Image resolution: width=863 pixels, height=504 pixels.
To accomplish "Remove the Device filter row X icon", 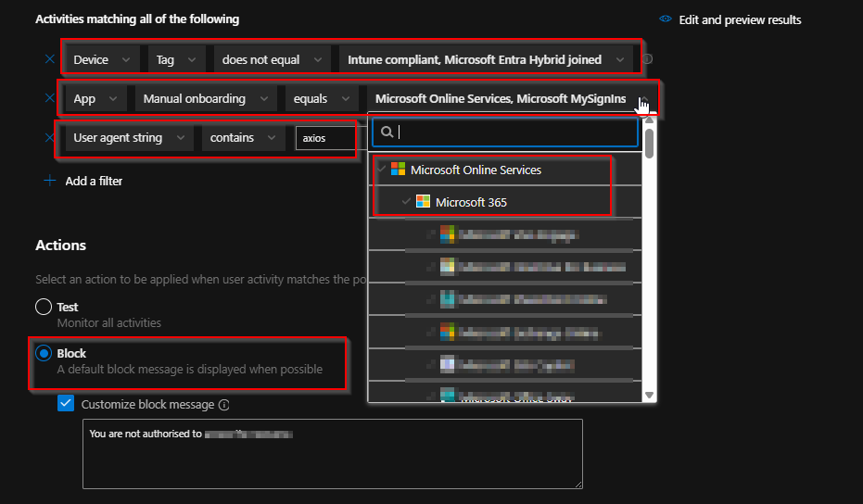I will click(50, 59).
